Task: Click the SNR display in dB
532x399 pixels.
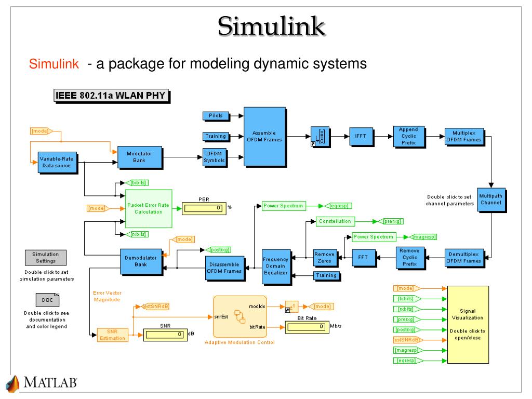Action: [165, 335]
